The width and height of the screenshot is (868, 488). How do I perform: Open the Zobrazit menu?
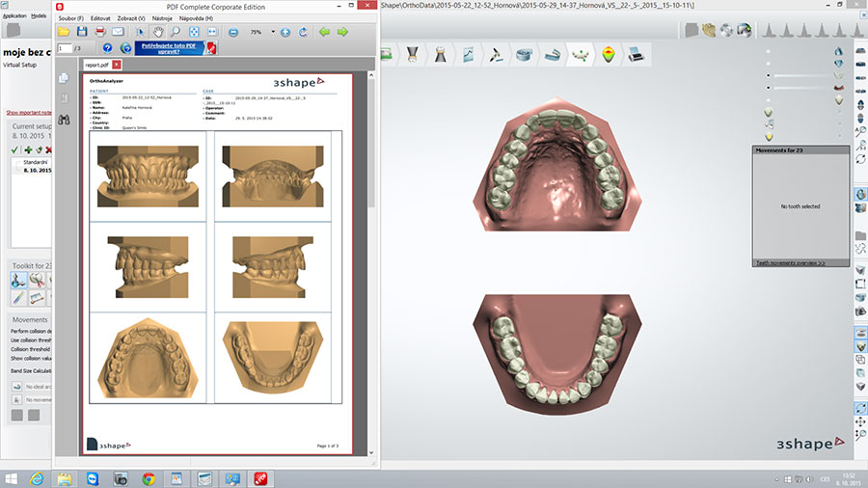[x=131, y=18]
